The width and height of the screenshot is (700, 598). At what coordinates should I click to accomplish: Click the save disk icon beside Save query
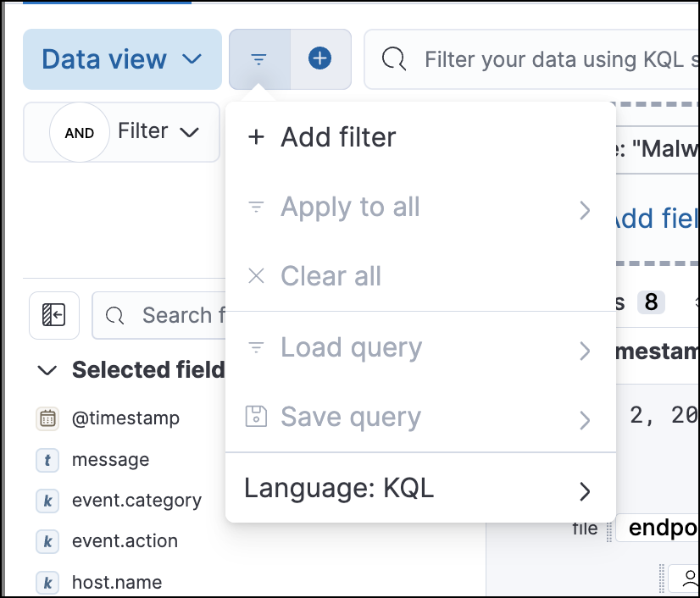click(x=256, y=417)
